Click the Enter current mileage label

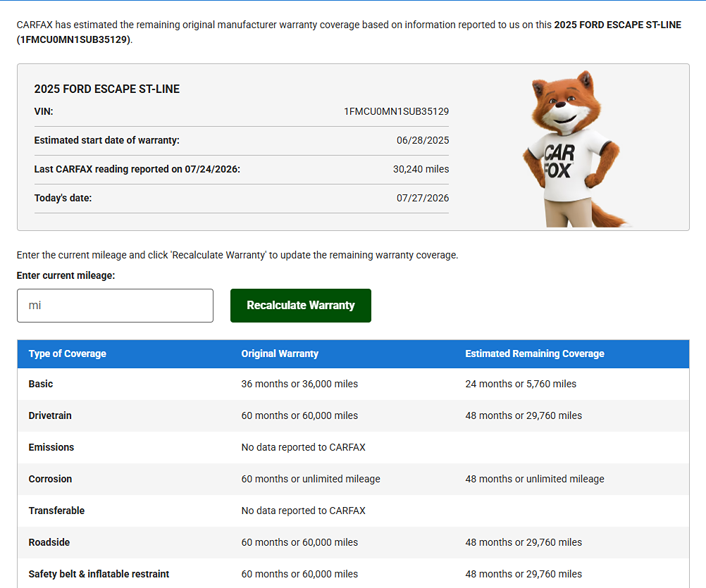tap(66, 275)
